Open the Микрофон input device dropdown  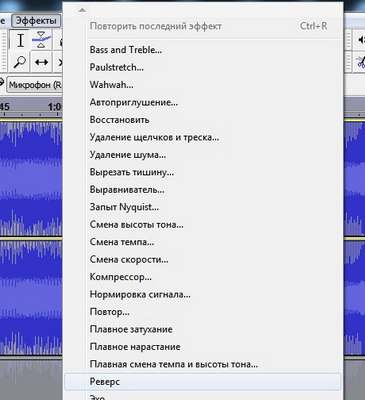(35, 85)
